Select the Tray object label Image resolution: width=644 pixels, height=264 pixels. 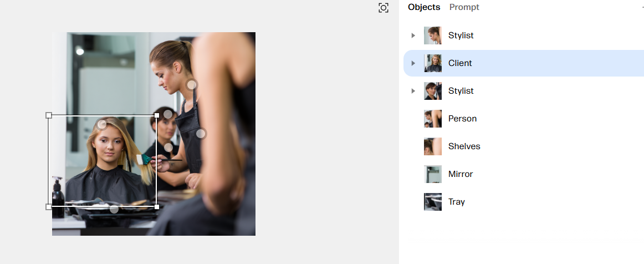(456, 202)
